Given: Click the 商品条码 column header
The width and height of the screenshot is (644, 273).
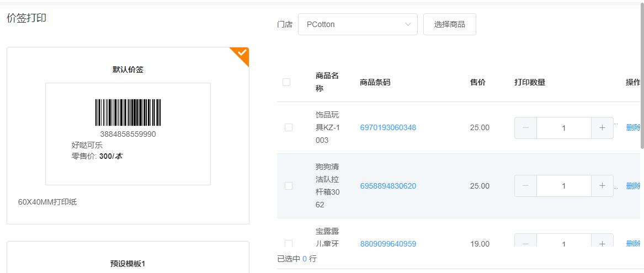Looking at the screenshot, I should 375,82.
